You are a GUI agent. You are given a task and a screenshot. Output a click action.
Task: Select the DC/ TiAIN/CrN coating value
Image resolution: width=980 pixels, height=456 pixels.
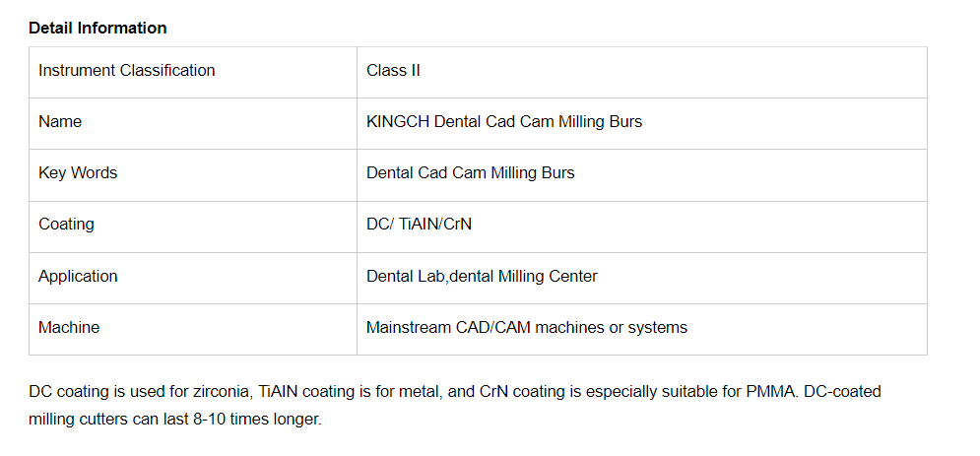419,225
